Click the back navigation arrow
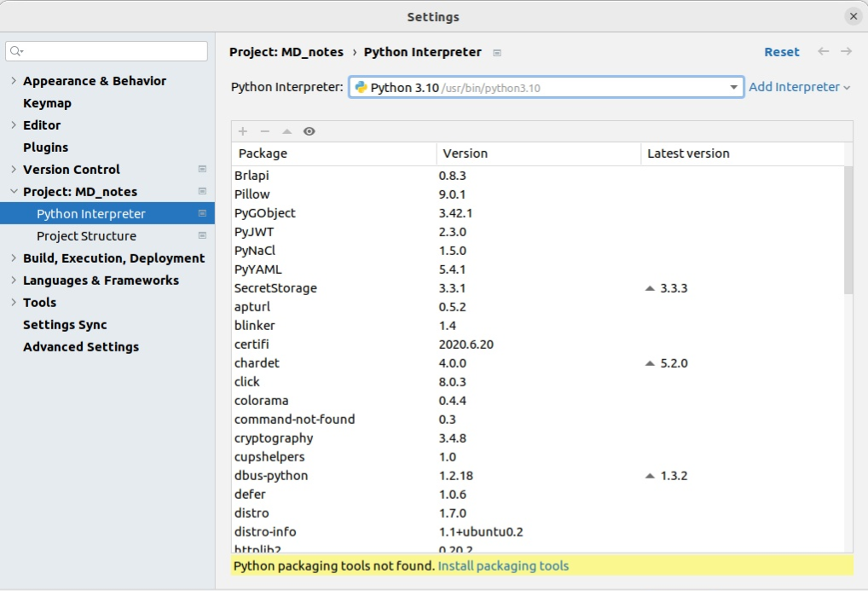 823,52
